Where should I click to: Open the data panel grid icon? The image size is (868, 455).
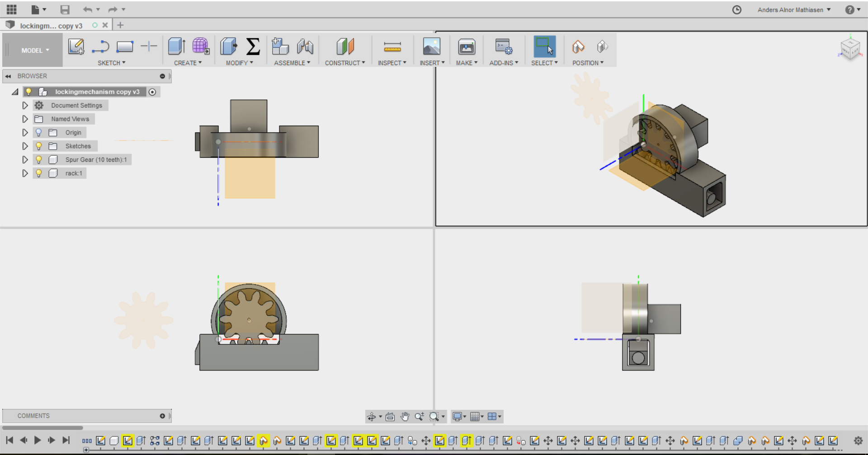pyautogui.click(x=11, y=9)
